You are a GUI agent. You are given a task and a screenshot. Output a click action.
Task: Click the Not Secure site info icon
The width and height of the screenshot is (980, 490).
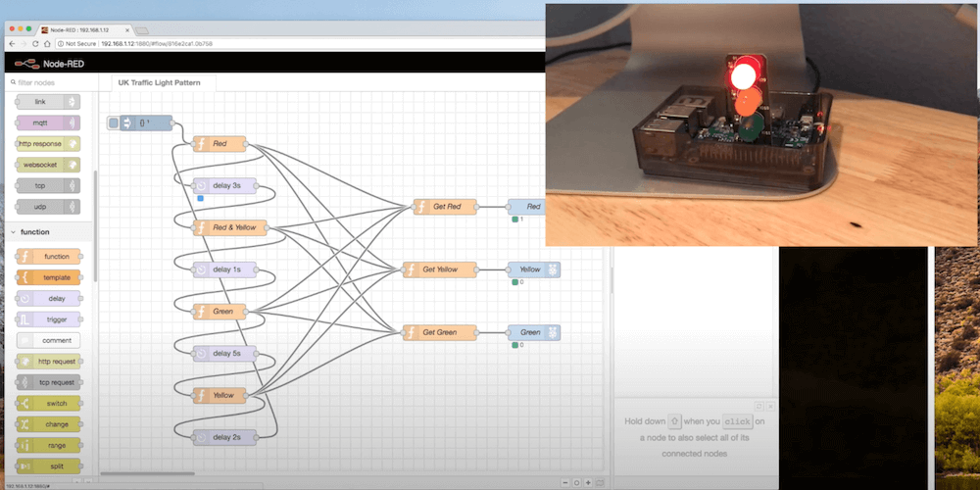point(61,44)
